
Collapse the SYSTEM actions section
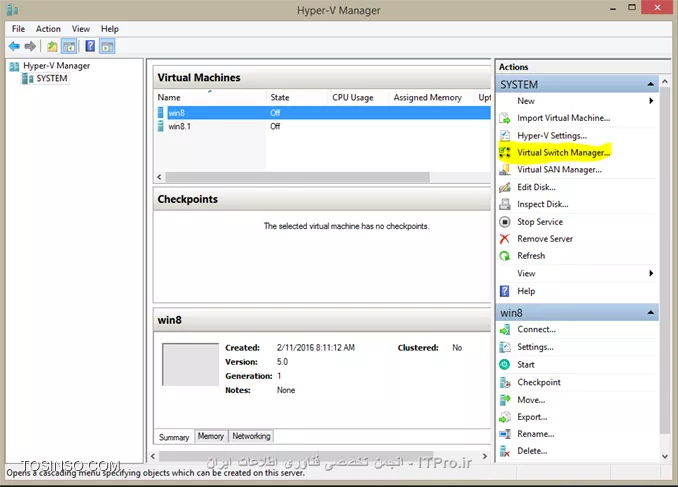tap(651, 84)
